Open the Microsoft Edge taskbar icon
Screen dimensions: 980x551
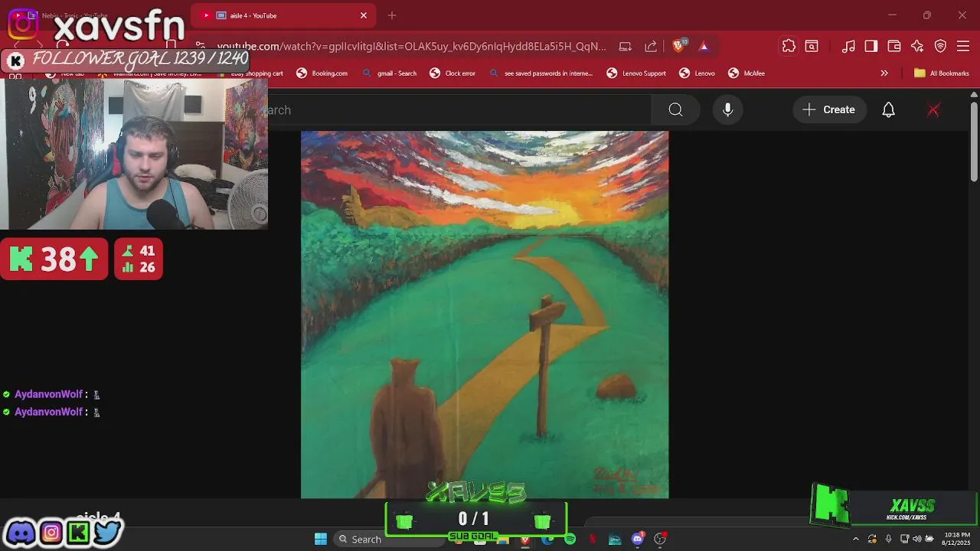click(x=547, y=539)
